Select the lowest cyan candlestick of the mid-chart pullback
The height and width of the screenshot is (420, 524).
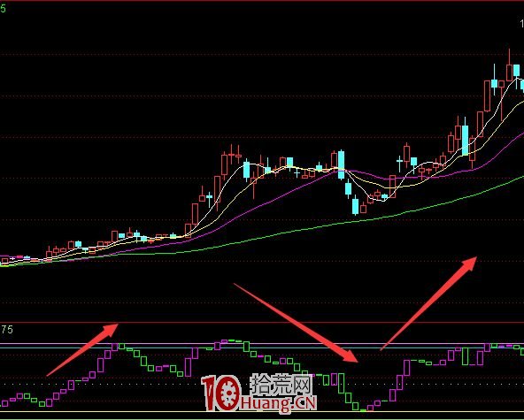point(355,206)
